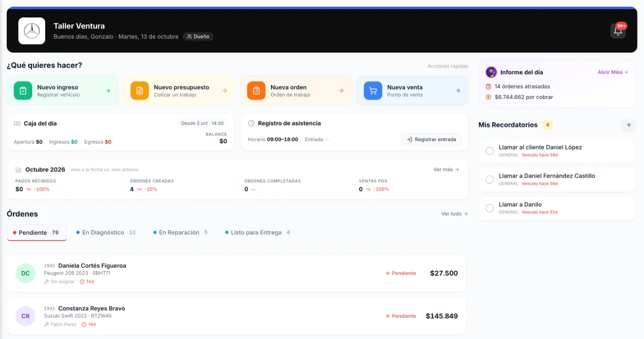Click the Suzuki Swift 2022 · RTZW45 text
The image size is (644, 339).
[78, 316]
